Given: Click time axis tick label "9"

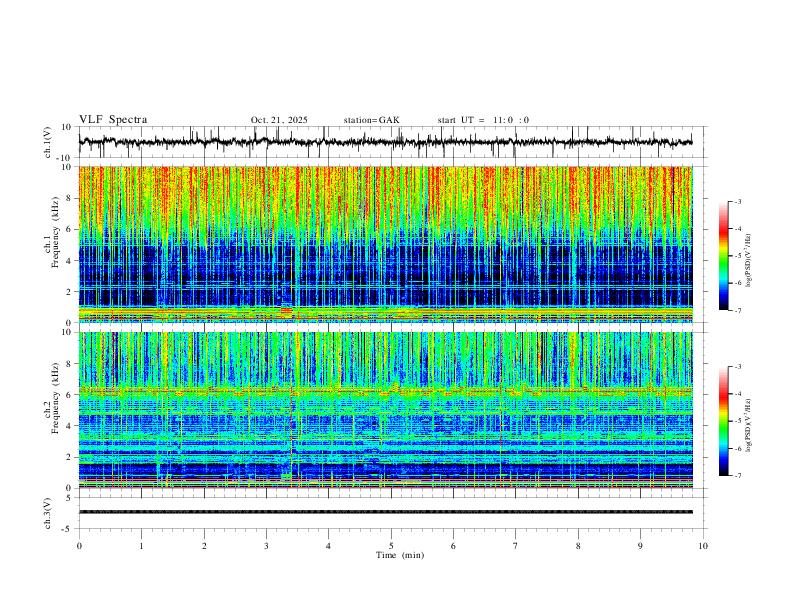Looking at the screenshot, I should [x=640, y=546].
